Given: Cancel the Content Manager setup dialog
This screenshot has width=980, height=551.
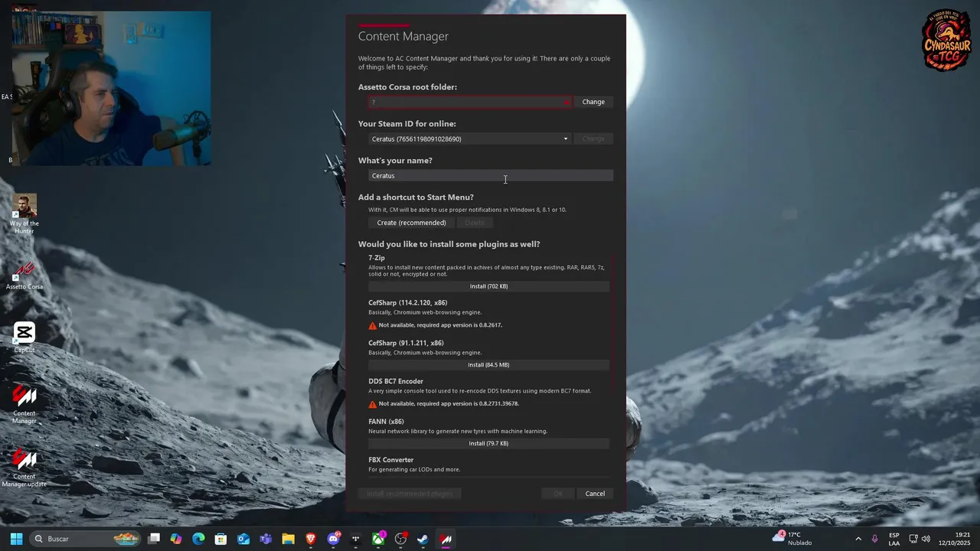Looking at the screenshot, I should click(x=595, y=494).
